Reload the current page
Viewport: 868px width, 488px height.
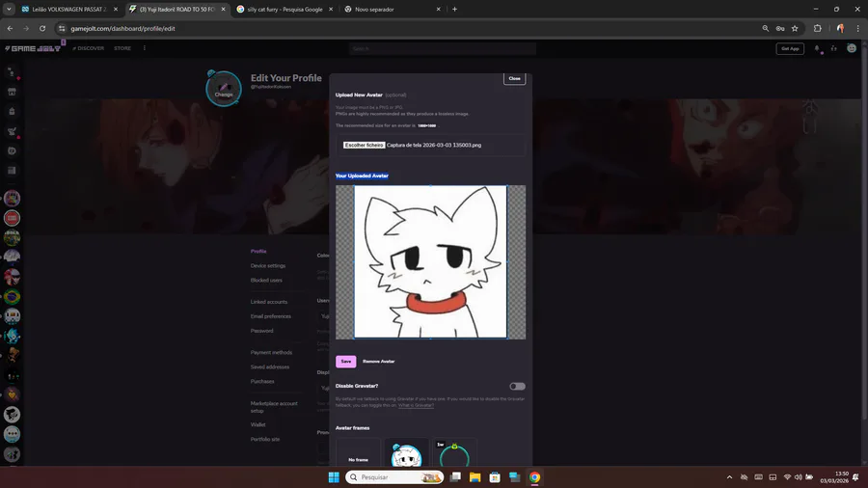pyautogui.click(x=42, y=28)
